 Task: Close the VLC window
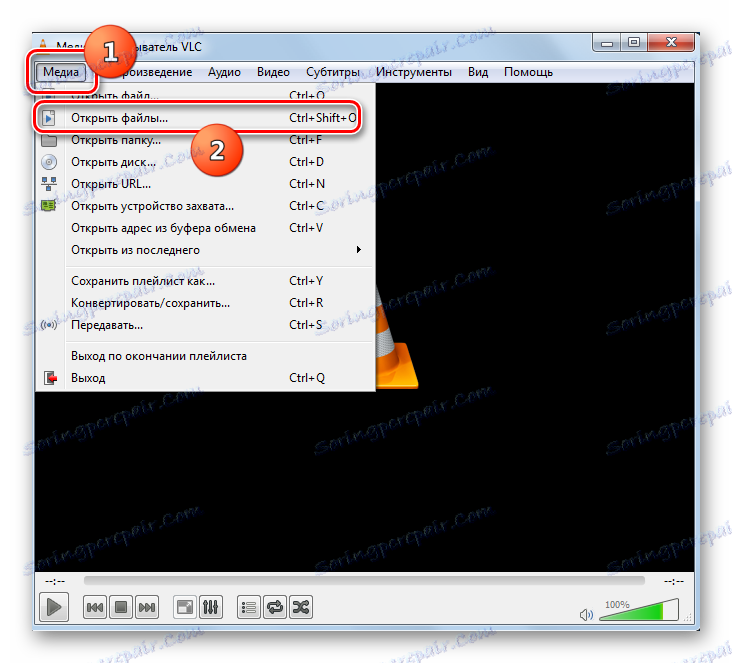pyautogui.click(x=671, y=42)
